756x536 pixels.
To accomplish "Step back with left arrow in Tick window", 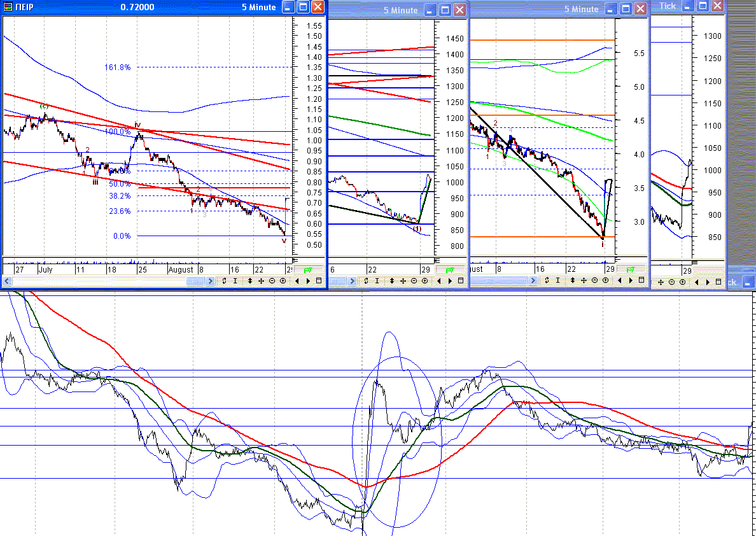I will click(x=697, y=282).
